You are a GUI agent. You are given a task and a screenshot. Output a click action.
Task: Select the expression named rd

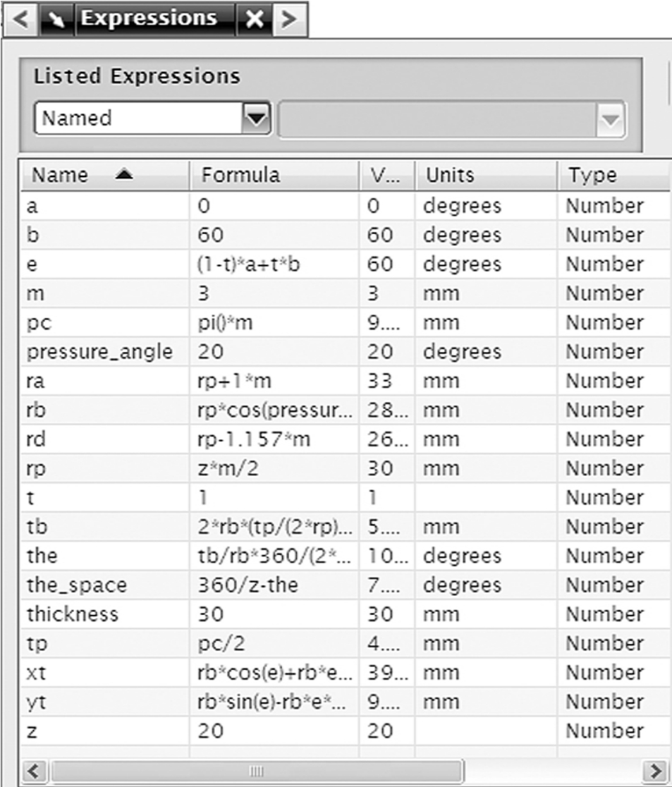tap(36, 439)
